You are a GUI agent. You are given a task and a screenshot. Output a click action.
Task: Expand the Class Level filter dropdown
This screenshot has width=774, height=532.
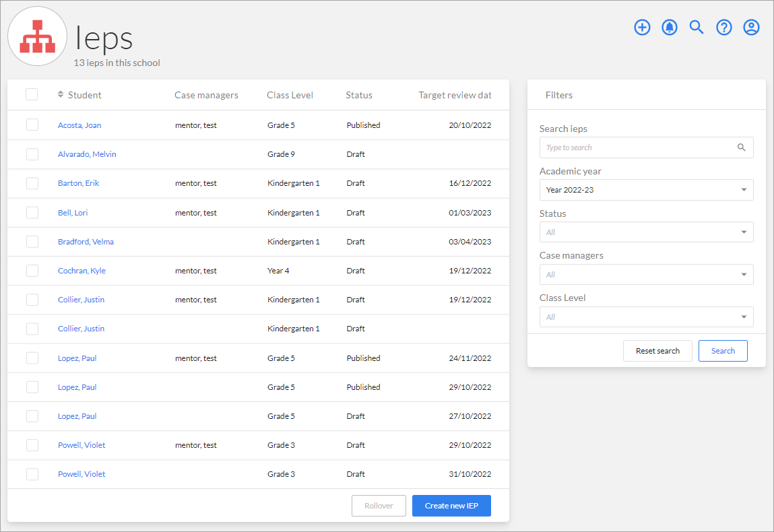pyautogui.click(x=646, y=317)
